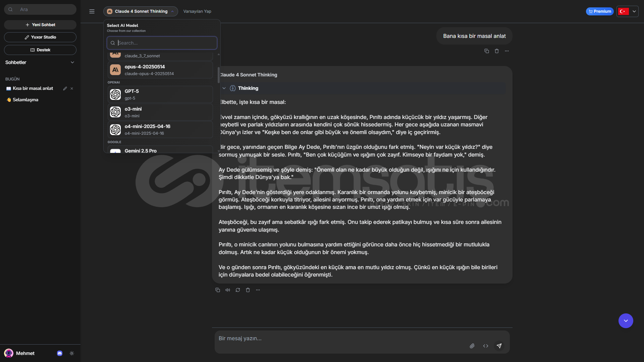Start a new chat with Yeni Sohbet

tap(40, 25)
